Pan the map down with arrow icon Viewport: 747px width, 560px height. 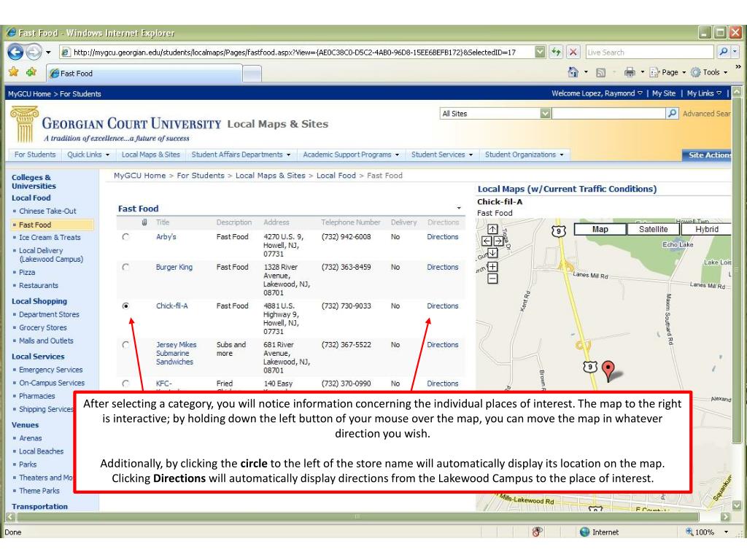click(492, 253)
